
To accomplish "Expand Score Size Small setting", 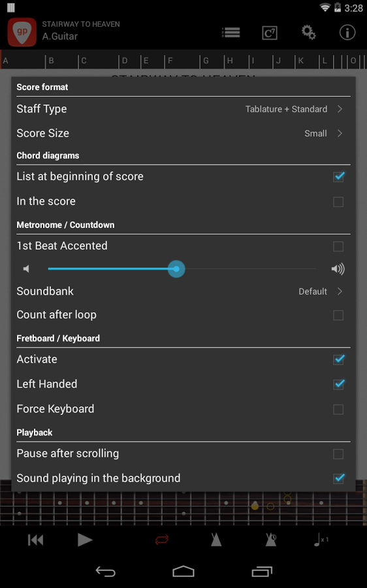I will click(x=183, y=133).
